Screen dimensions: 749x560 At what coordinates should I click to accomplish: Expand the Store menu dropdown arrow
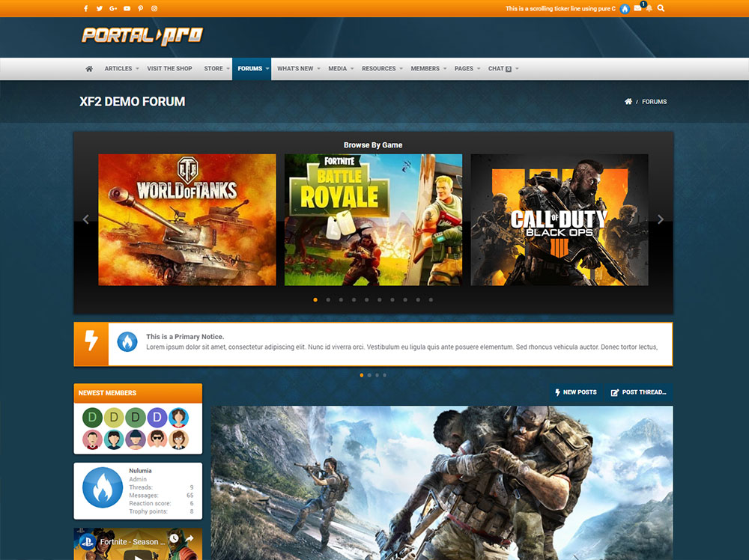[x=228, y=69]
